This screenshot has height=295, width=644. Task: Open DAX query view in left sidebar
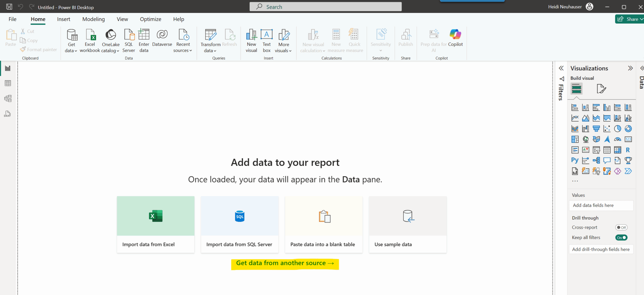[x=8, y=114]
